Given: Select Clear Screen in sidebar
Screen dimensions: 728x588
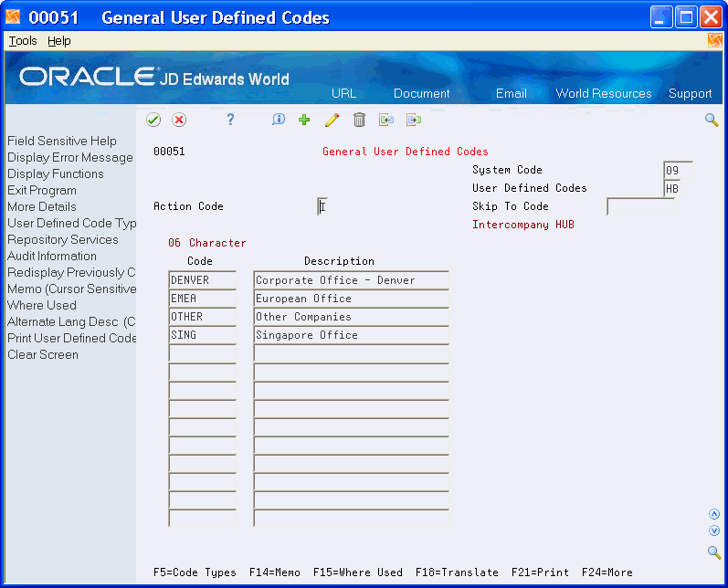Looking at the screenshot, I should coord(43,354).
